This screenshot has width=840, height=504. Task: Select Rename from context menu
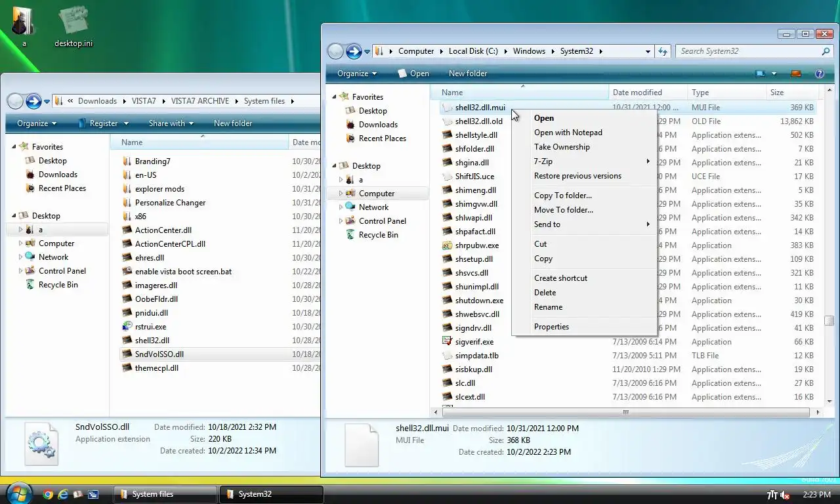coord(548,307)
